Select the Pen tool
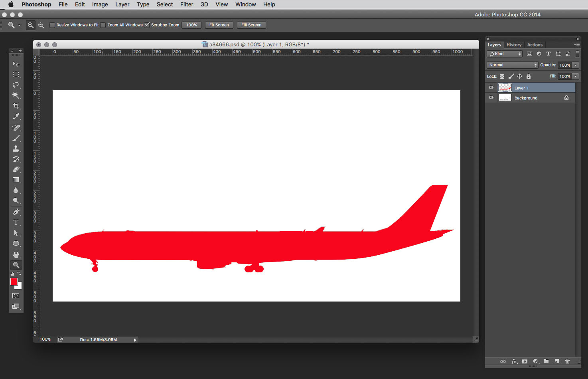Viewport: 588px width, 379px height. click(16, 212)
